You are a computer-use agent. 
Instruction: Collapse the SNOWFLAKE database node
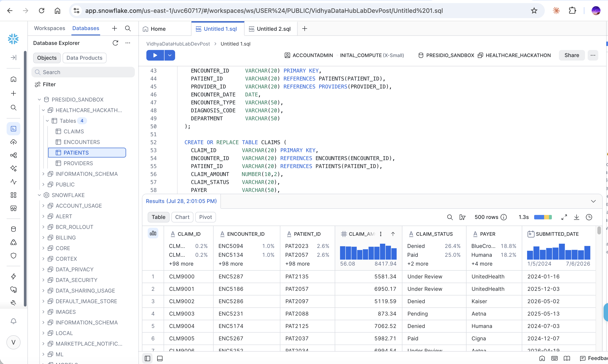point(39,195)
